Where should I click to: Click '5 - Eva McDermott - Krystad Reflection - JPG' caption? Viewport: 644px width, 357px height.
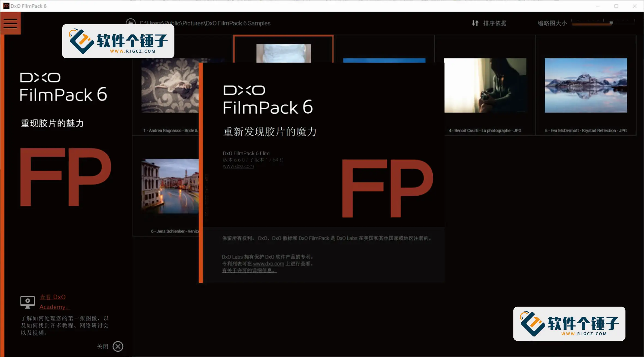[586, 131]
